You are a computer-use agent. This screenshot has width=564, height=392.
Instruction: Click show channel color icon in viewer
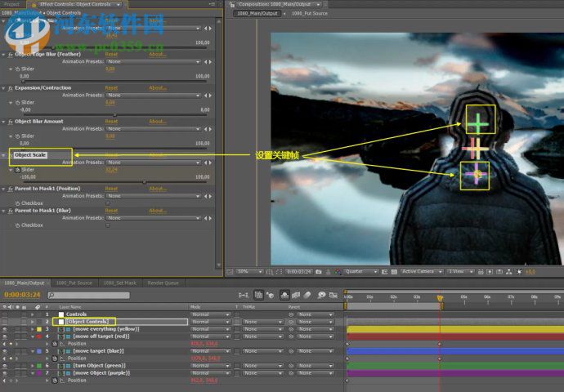click(x=338, y=272)
